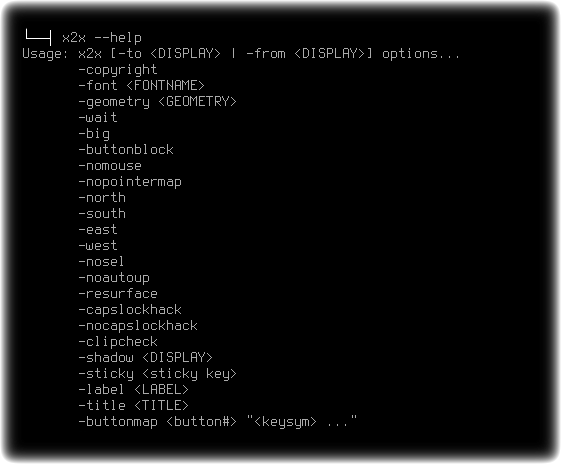The height and width of the screenshot is (464, 561).
Task: Click the -south option
Action: coord(102,214)
